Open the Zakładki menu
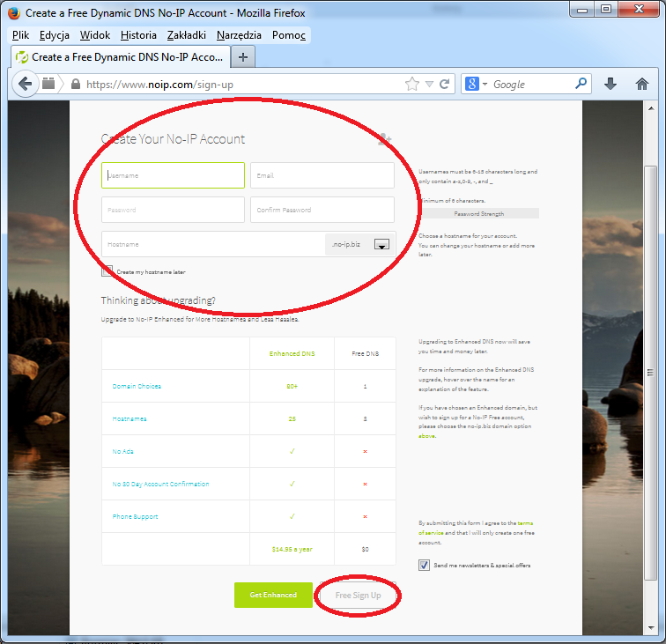This screenshot has height=644, width=666. click(187, 35)
